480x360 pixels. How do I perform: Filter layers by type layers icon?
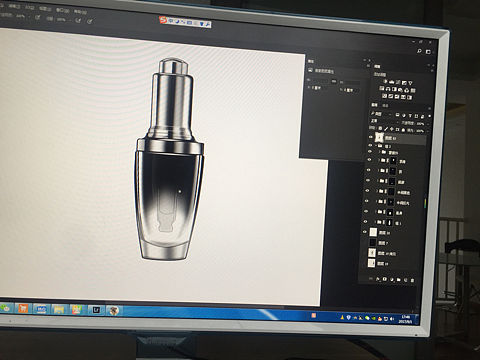pos(410,116)
